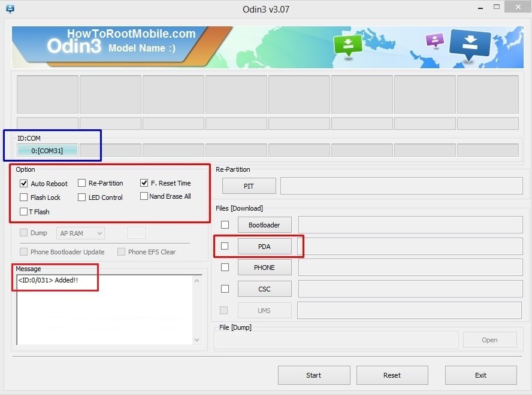Screen dimensions: 532x395
Task: Check Phone EFS Clear option
Action: click(x=121, y=251)
